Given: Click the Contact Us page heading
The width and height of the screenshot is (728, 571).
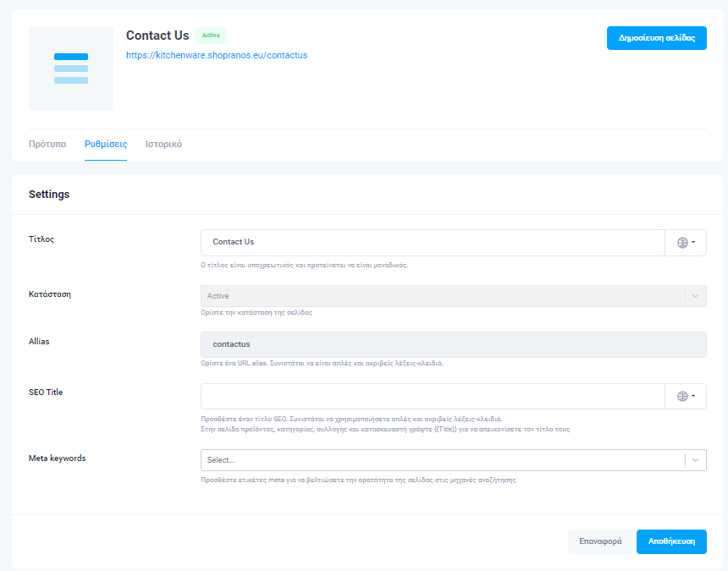Looking at the screenshot, I should (157, 36).
